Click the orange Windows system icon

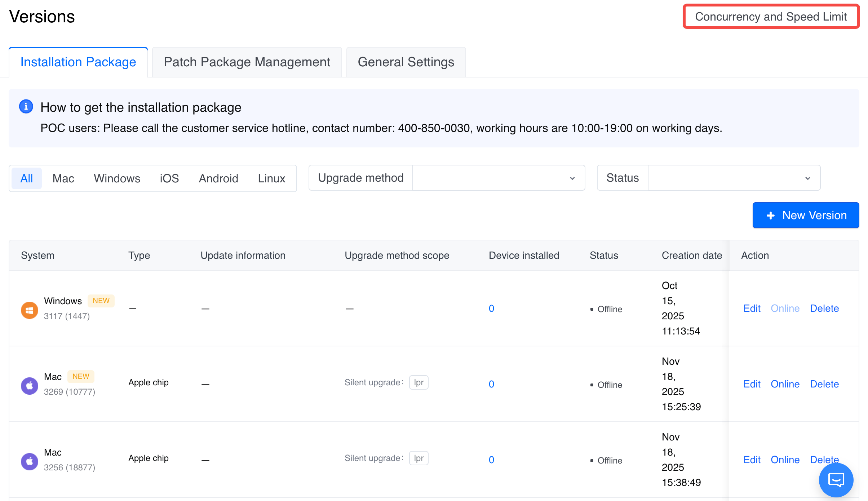pyautogui.click(x=30, y=310)
